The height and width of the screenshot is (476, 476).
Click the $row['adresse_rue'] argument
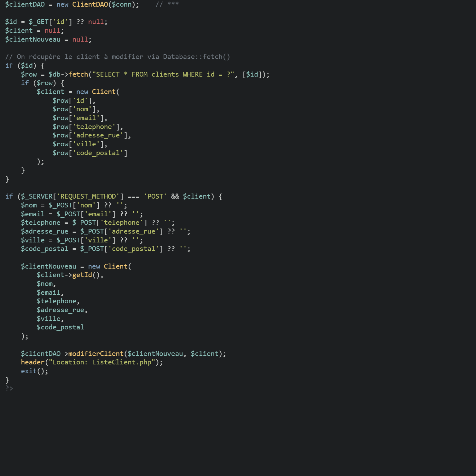pos(91,135)
